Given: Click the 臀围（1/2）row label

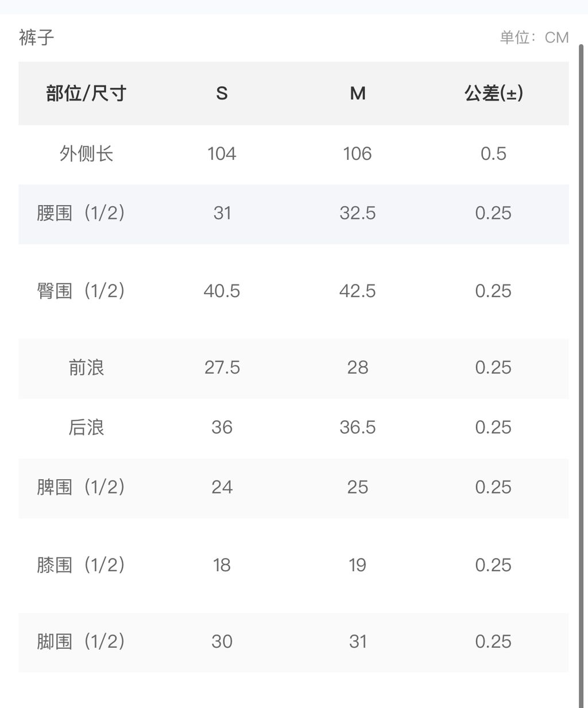Looking at the screenshot, I should [81, 291].
